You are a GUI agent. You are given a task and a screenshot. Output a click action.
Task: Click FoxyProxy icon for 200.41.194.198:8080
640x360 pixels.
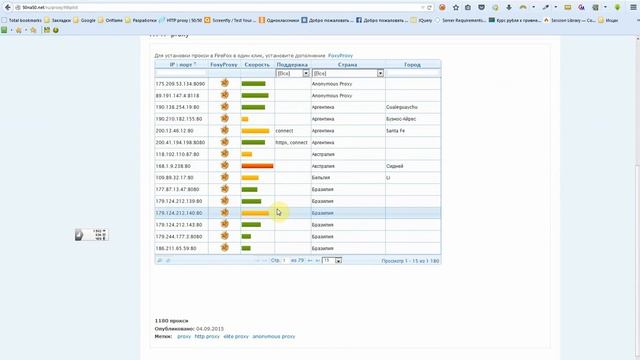(224, 142)
